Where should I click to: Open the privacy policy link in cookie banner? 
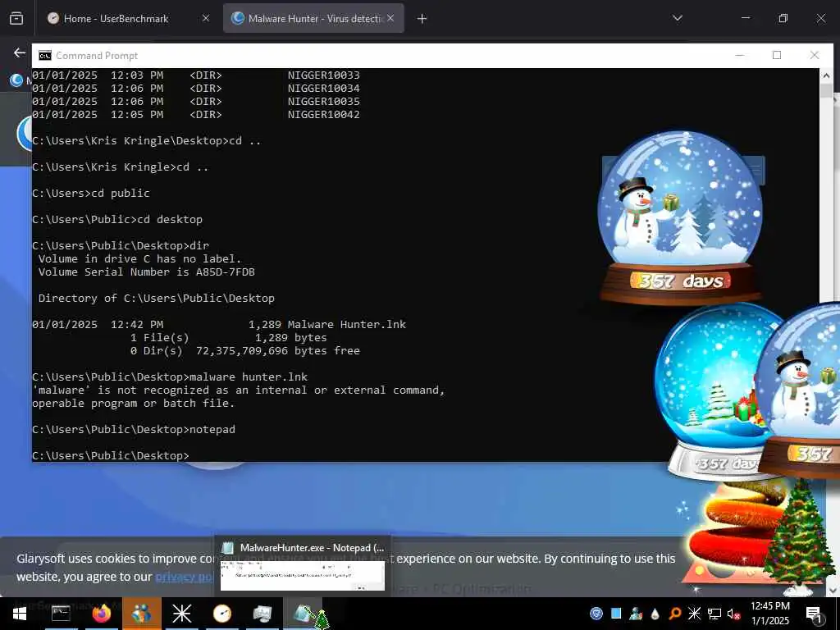(185, 577)
